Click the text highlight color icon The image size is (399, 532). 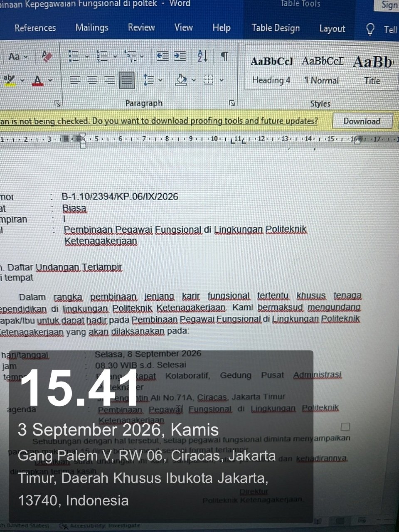(x=9, y=80)
